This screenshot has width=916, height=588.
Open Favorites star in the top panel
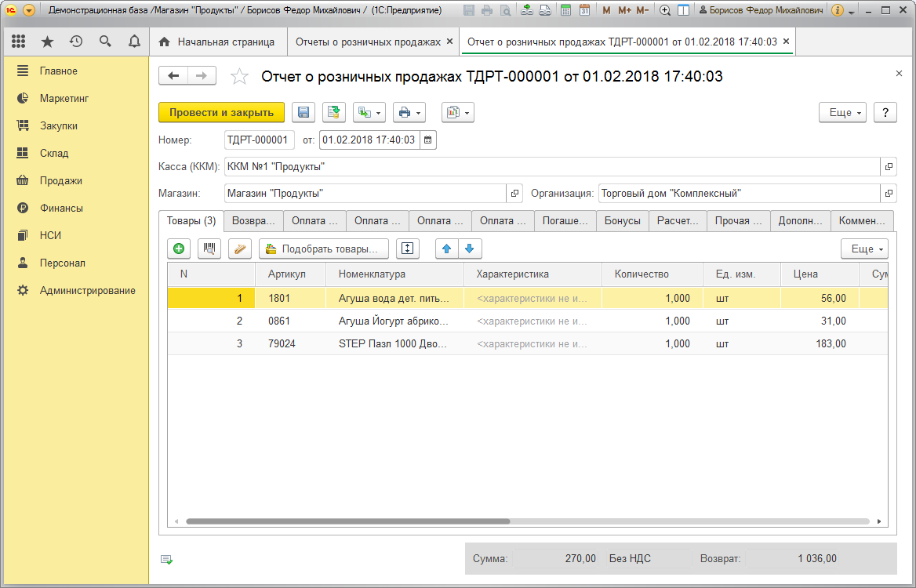(47, 42)
